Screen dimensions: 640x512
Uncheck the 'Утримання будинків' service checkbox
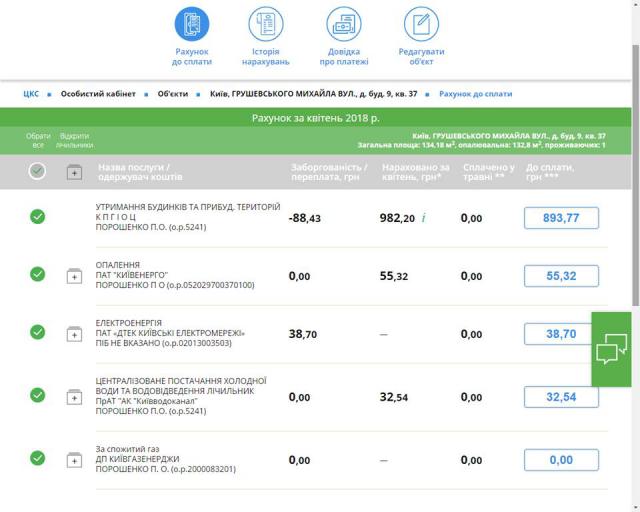point(37,217)
